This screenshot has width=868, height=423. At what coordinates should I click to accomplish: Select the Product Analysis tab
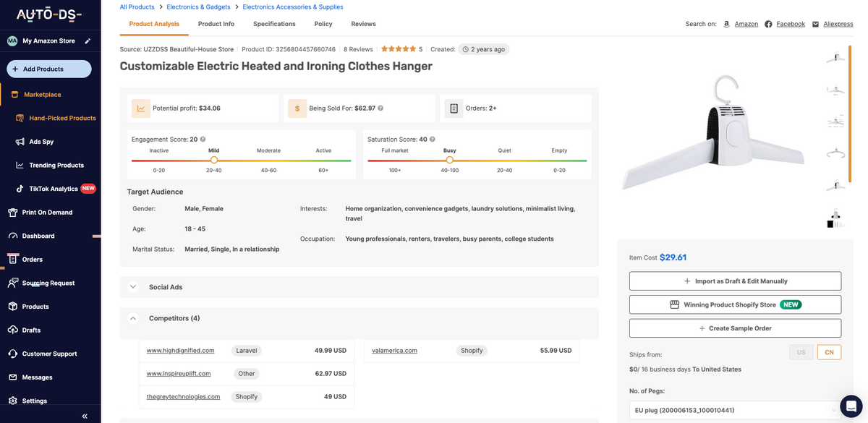(154, 24)
